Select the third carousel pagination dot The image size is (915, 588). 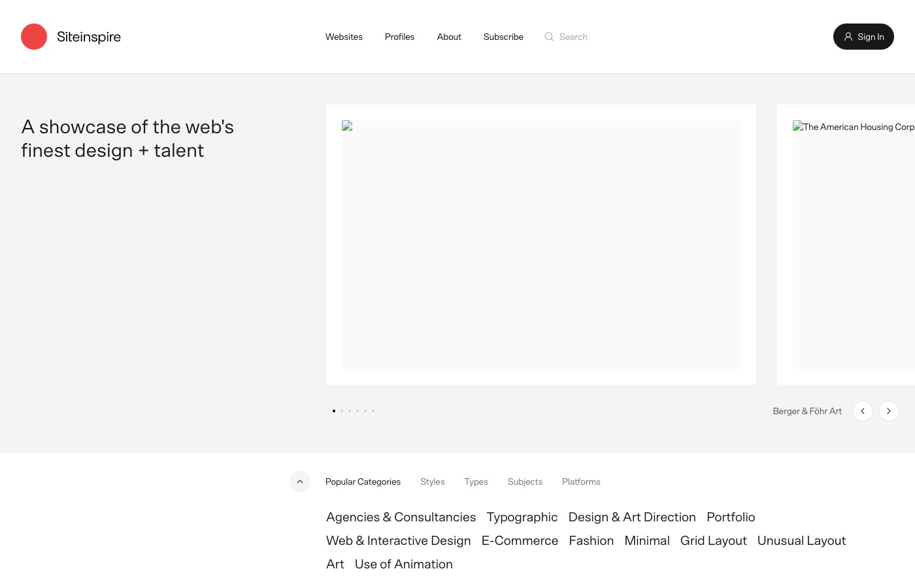[x=350, y=411]
